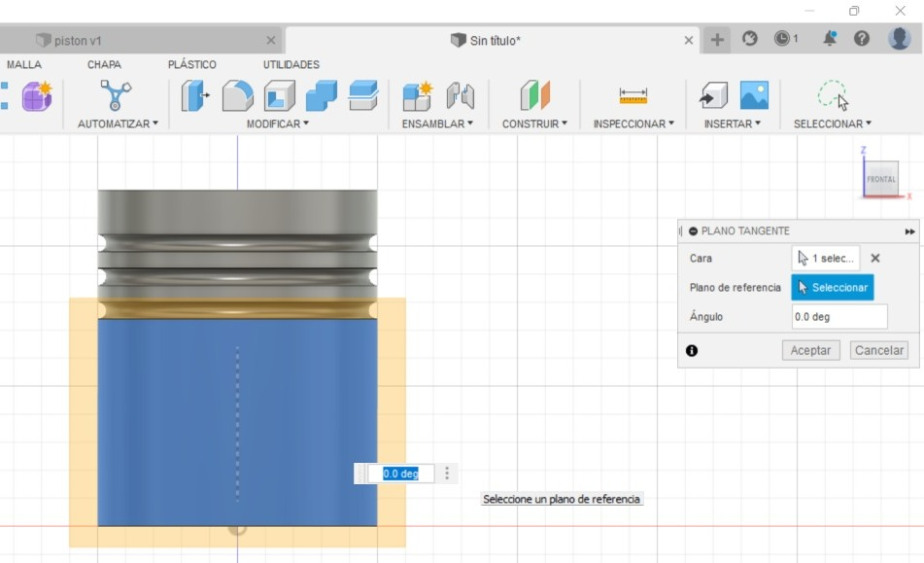Click the Ángulo input field in dialog

tap(839, 317)
